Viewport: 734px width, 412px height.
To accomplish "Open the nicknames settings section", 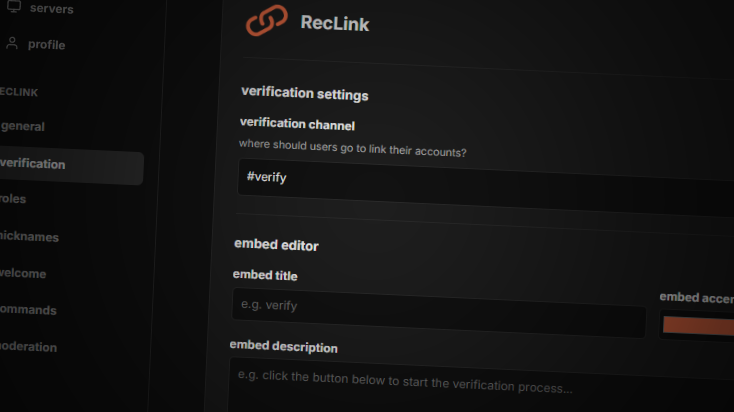I will (29, 236).
